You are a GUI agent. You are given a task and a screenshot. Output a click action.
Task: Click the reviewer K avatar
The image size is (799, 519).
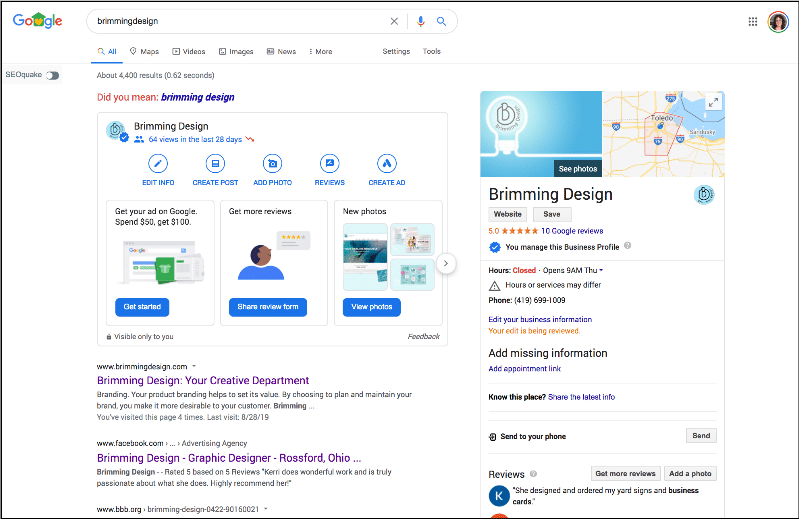499,496
